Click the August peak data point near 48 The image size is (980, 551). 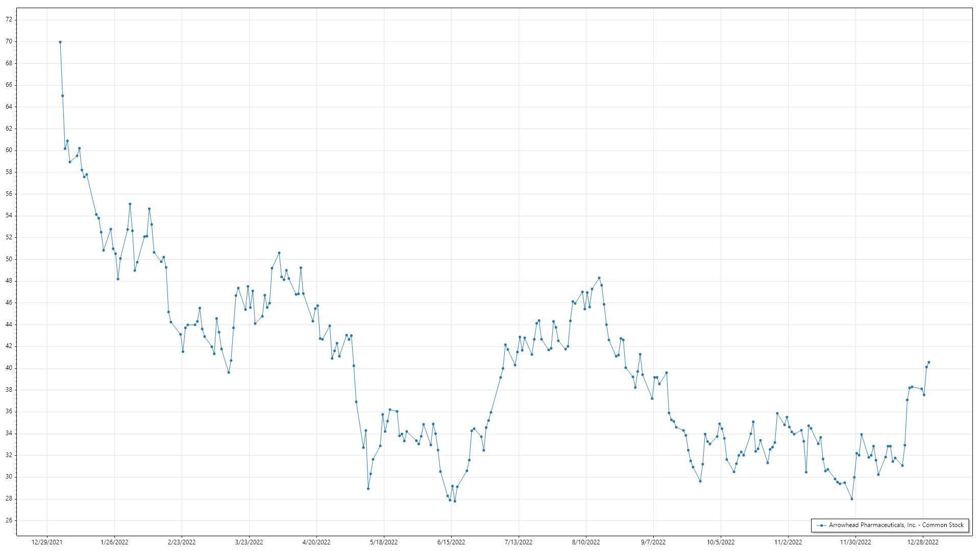[599, 278]
